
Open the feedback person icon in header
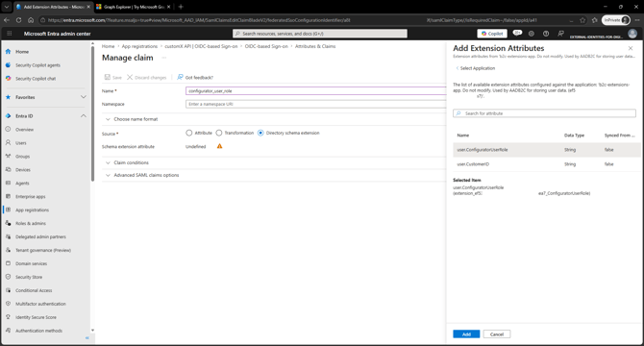click(560, 34)
